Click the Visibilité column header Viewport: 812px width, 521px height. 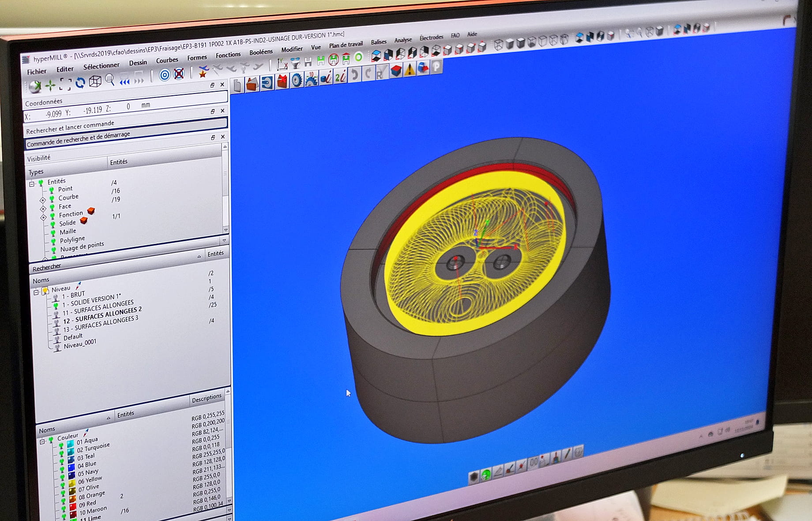[39, 158]
